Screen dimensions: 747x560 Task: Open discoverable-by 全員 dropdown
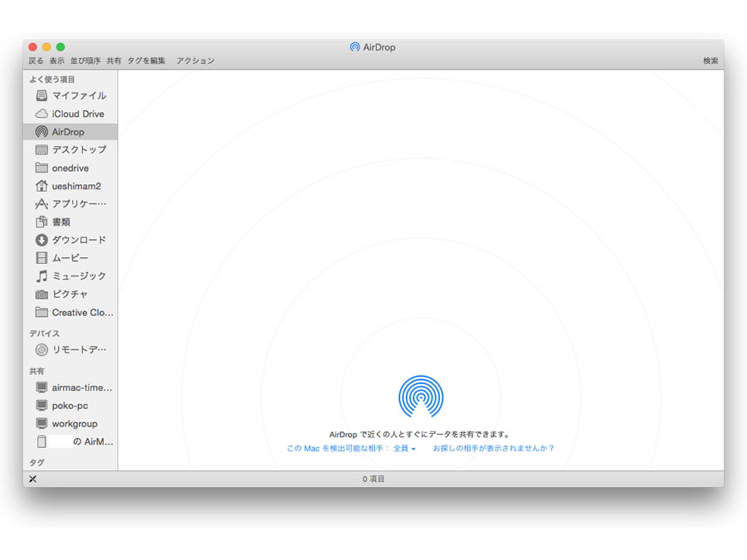tap(404, 449)
